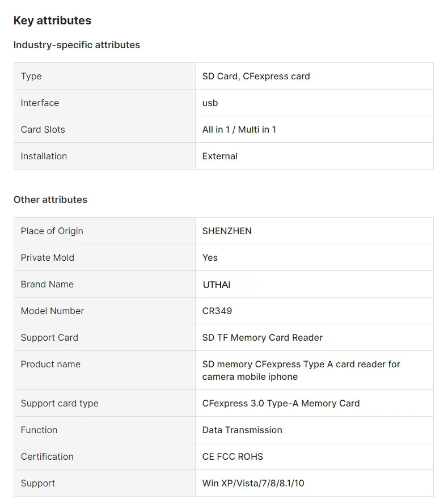The image size is (448, 500).
Task: Click the Industry-specific attributes subheading
Action: pyautogui.click(x=77, y=45)
